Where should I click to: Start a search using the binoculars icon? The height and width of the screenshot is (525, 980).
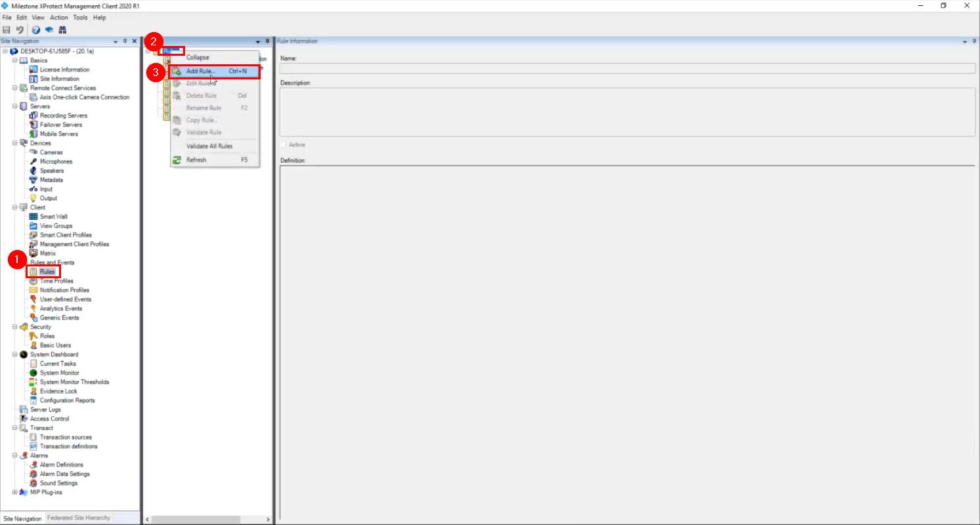[x=62, y=29]
